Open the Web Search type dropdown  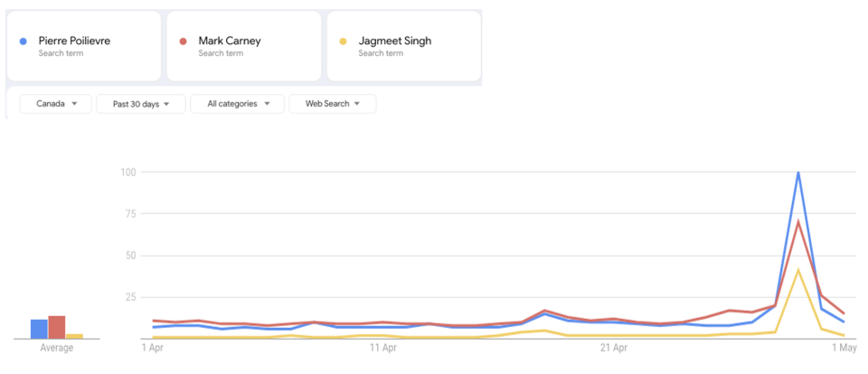point(333,104)
